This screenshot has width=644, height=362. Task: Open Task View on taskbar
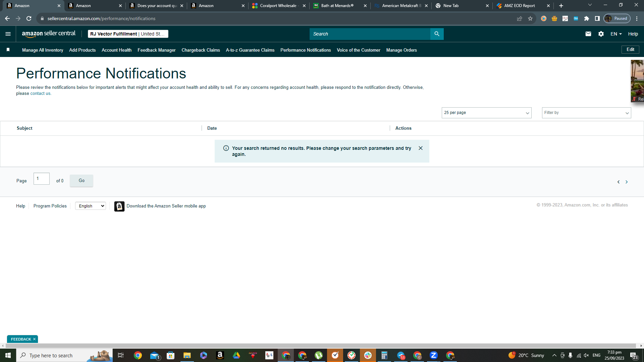click(121, 355)
